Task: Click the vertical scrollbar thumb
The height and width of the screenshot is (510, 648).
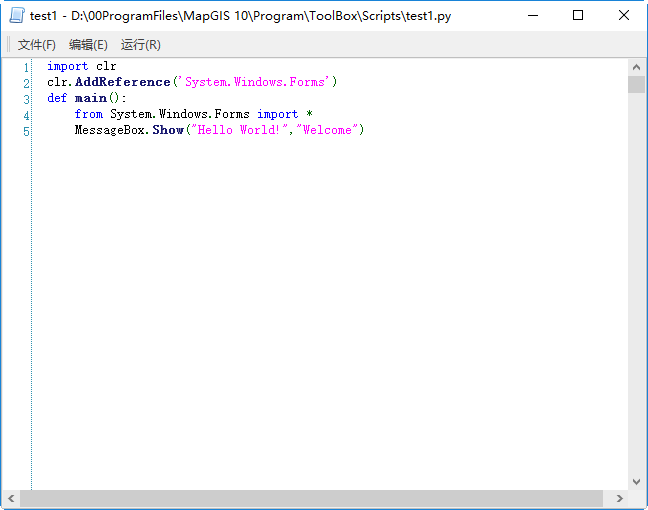Action: 636,84
